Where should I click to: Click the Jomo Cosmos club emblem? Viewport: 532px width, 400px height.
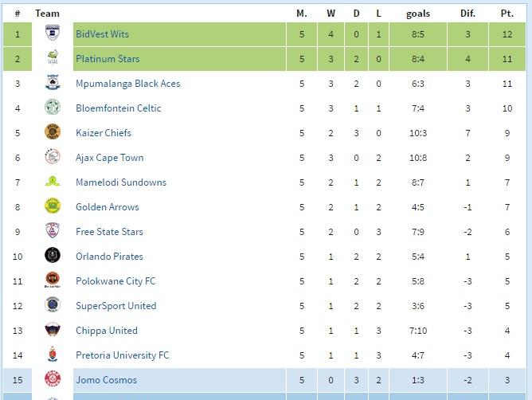53,379
